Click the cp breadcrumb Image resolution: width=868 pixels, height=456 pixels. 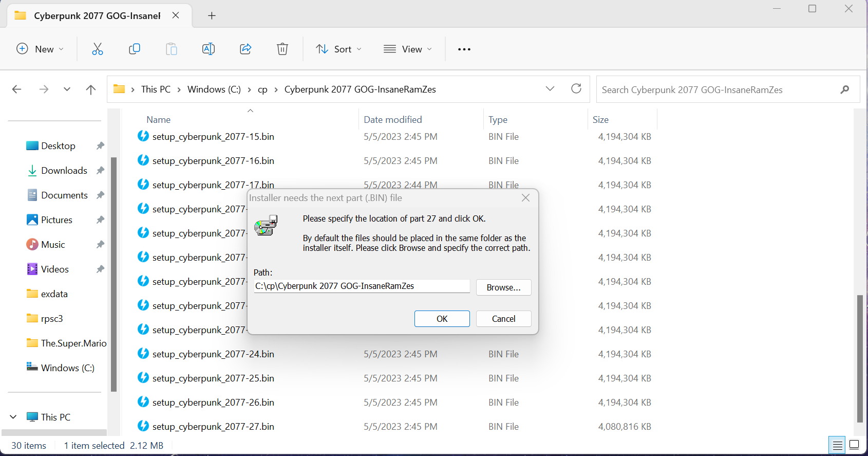[262, 89]
